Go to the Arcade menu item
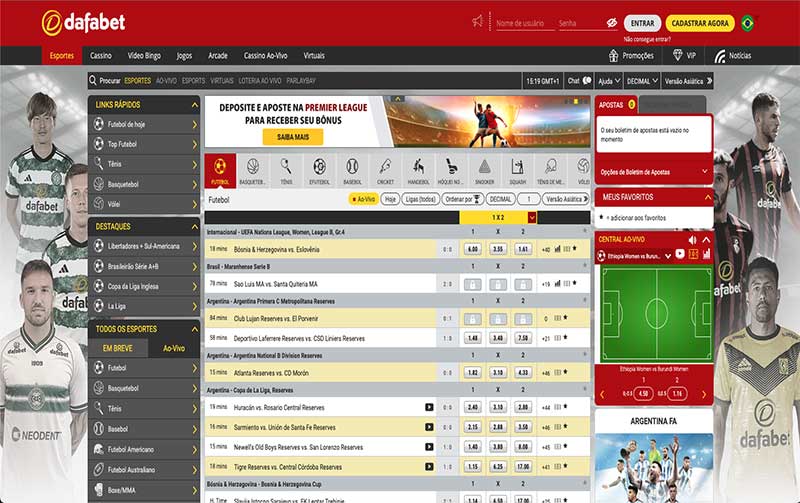This screenshot has height=503, width=800. [x=218, y=56]
